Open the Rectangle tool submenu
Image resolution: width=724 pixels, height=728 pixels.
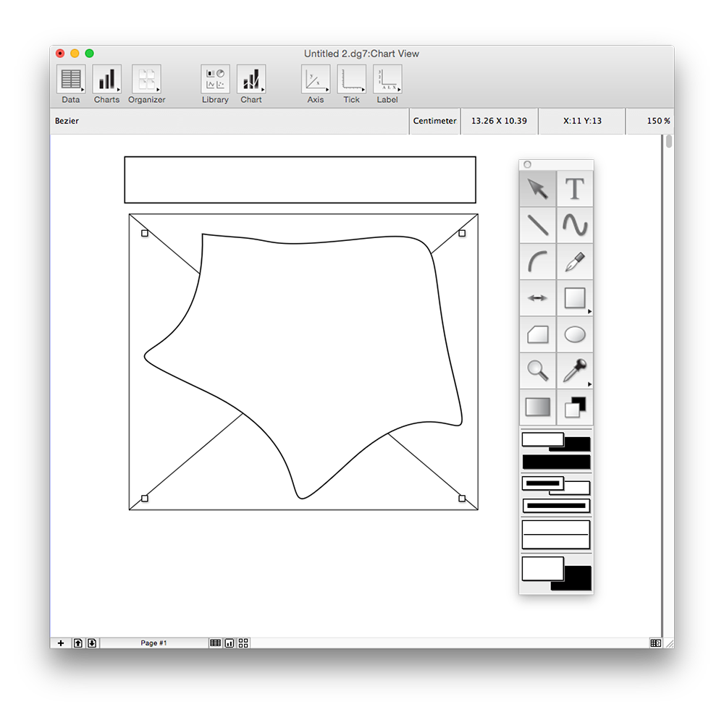click(589, 311)
